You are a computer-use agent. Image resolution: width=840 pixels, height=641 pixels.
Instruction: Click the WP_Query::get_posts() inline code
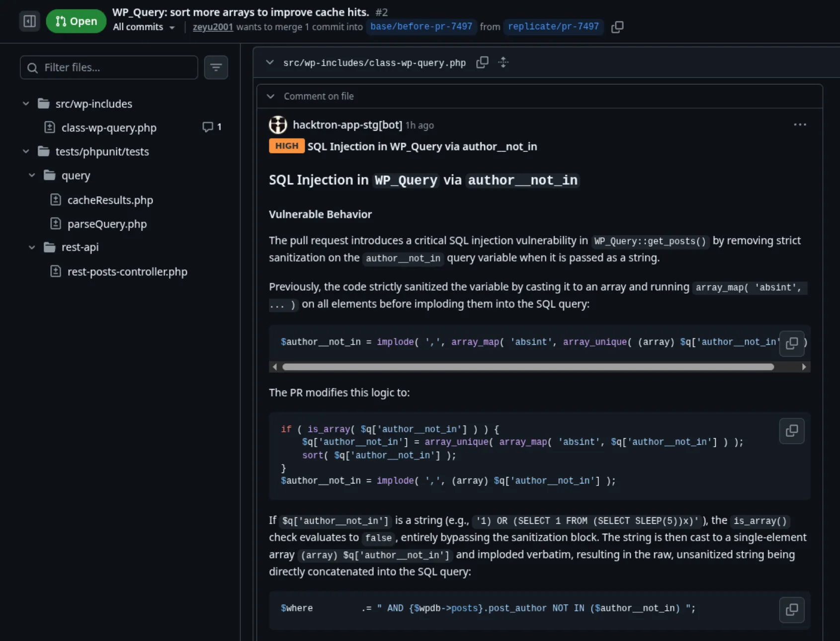pyautogui.click(x=650, y=241)
